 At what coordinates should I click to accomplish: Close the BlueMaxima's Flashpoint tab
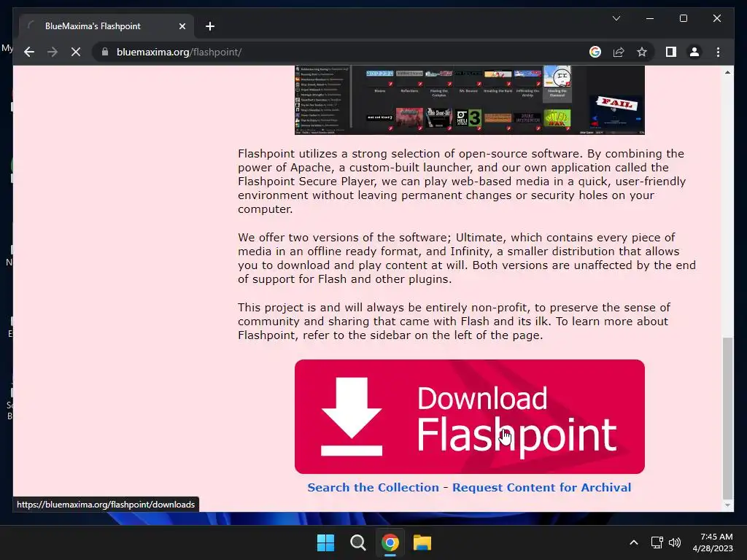[182, 26]
